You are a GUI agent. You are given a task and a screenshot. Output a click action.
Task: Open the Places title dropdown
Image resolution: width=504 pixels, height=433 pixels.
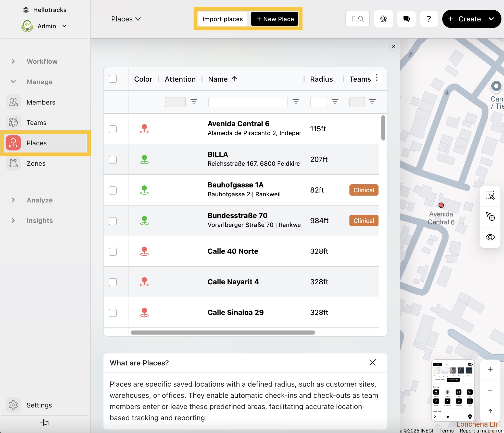(x=126, y=19)
